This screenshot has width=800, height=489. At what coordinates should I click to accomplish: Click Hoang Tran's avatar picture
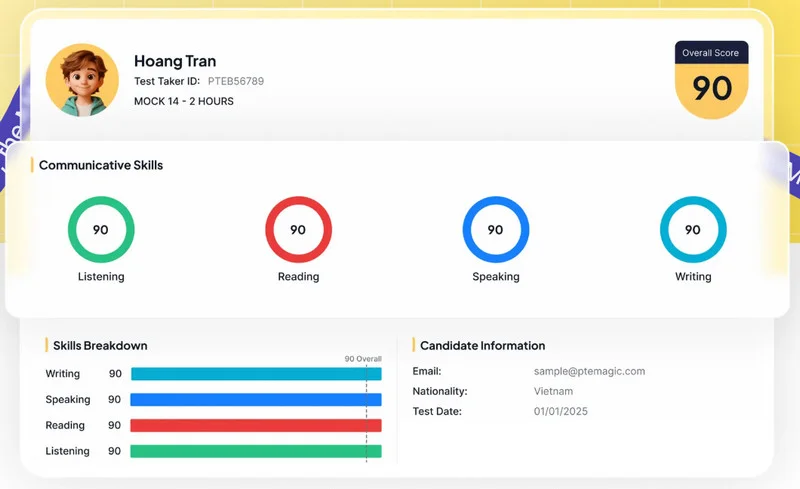pos(82,80)
